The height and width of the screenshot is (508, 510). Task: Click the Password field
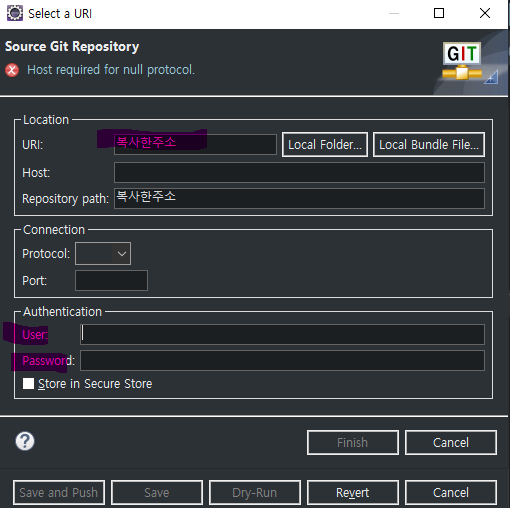coord(282,360)
